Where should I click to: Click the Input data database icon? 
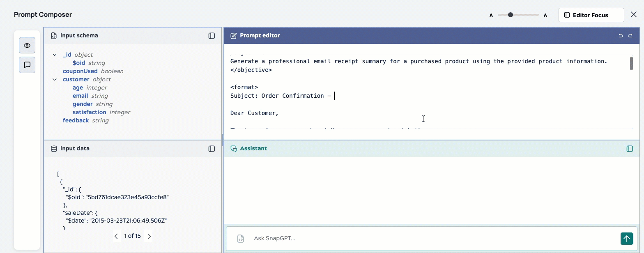(53, 149)
